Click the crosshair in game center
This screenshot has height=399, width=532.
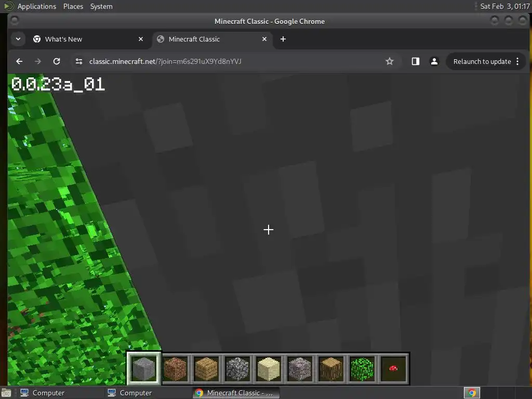(269, 230)
